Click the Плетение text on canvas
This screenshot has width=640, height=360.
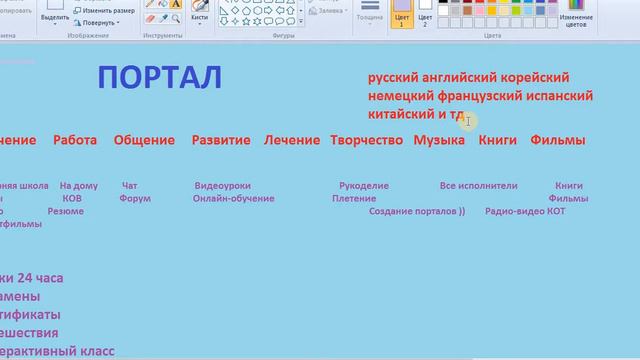(x=354, y=198)
